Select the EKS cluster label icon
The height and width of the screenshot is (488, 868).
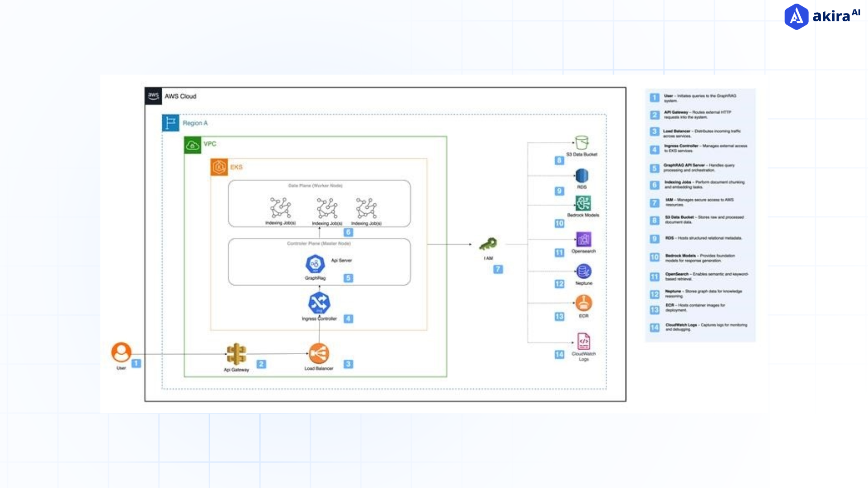tap(218, 166)
